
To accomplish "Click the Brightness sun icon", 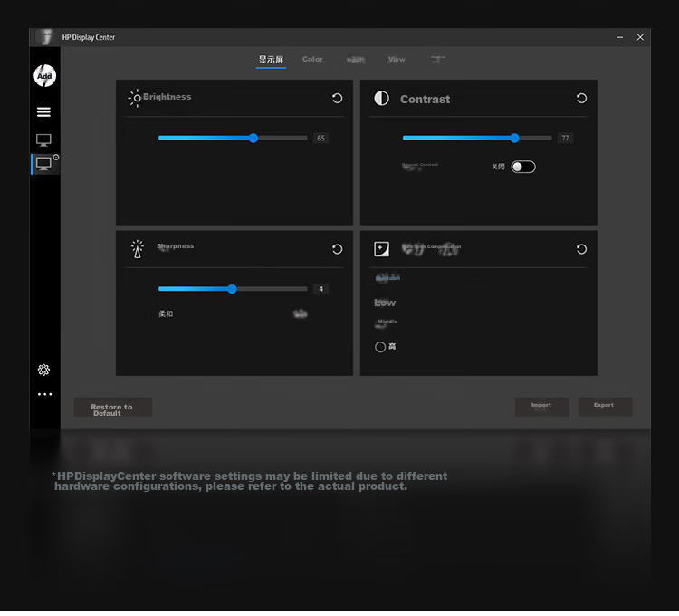I will click(x=136, y=99).
